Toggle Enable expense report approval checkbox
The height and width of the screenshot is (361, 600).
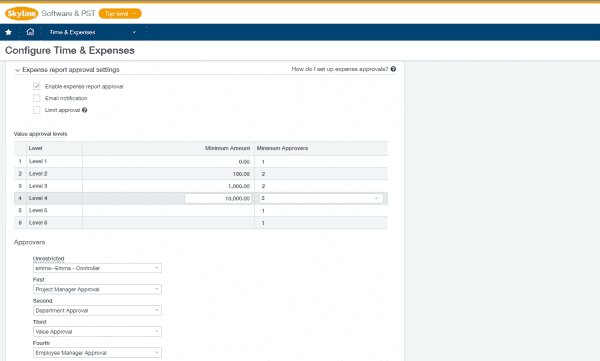(x=37, y=87)
